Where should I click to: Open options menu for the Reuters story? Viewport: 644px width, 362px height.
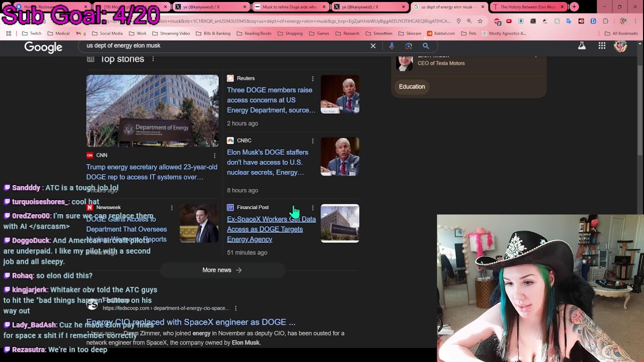coord(312,78)
